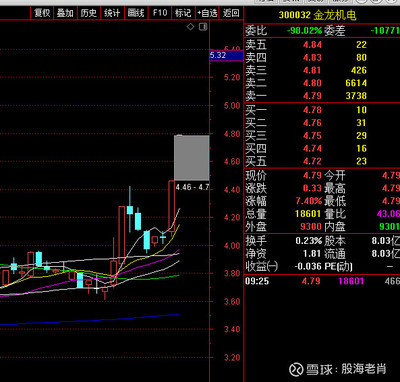Image resolution: width=400 pixels, height=382 pixels.
Task: Select the 买五 row price 4.72
Action: point(312,161)
